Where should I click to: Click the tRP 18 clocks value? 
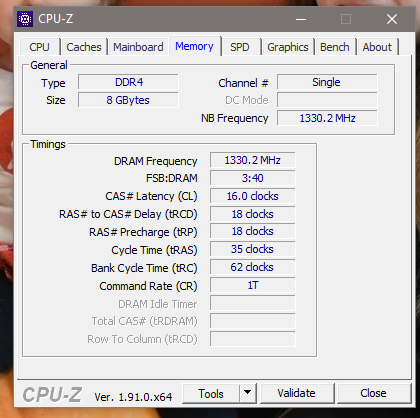(253, 231)
